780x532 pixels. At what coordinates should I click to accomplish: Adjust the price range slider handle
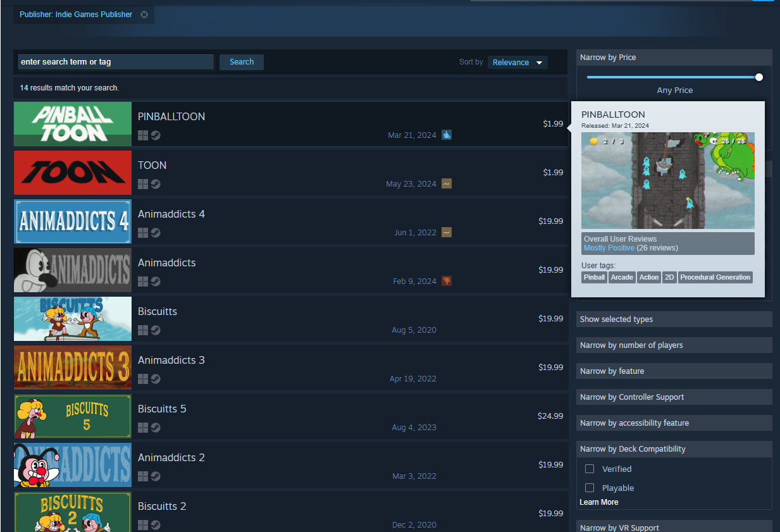759,77
